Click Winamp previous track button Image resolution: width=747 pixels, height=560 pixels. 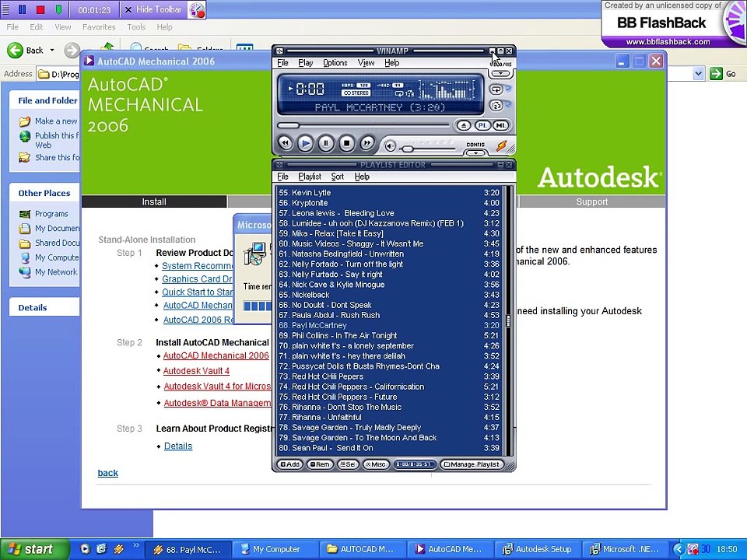(x=285, y=143)
